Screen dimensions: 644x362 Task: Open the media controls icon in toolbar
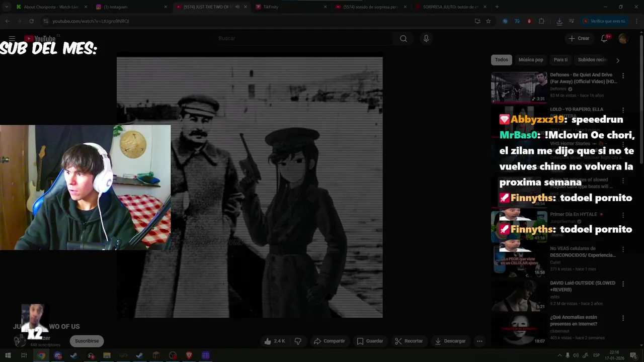(x=572, y=21)
